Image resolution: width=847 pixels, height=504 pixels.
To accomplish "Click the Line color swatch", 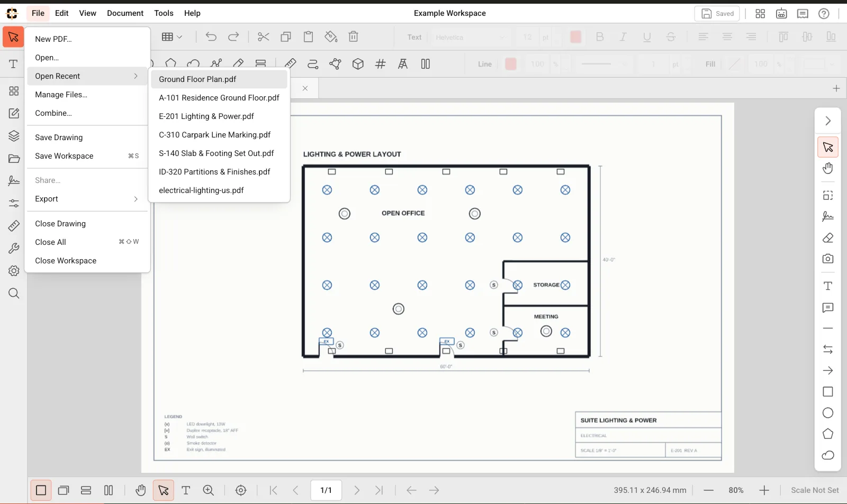I will pos(511,64).
